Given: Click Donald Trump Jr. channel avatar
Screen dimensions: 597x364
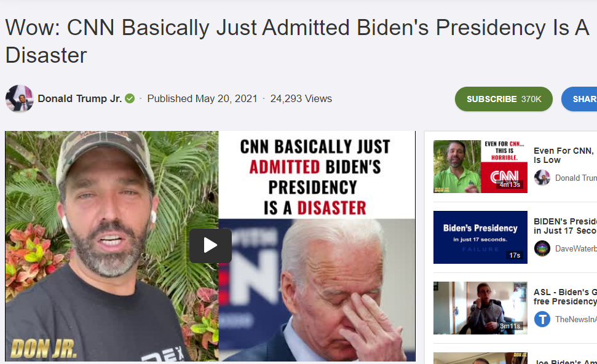Looking at the screenshot, I should point(20,98).
